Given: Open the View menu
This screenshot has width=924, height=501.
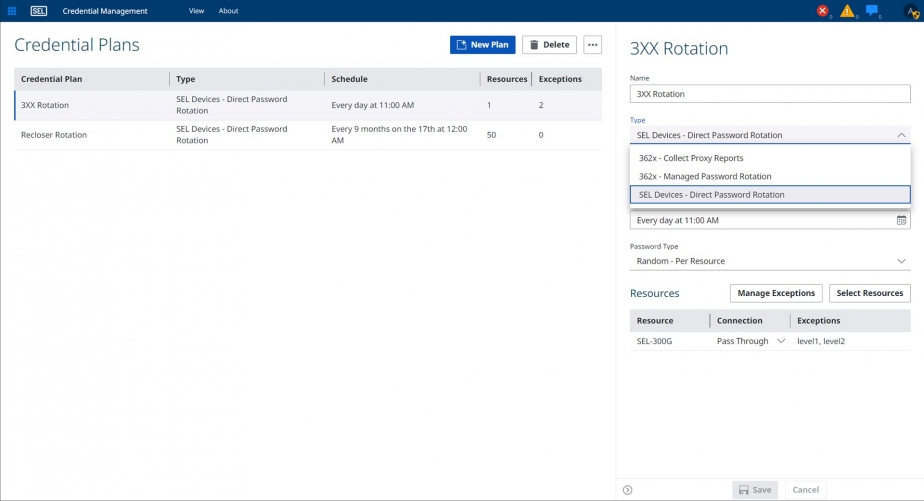Looking at the screenshot, I should coord(196,11).
